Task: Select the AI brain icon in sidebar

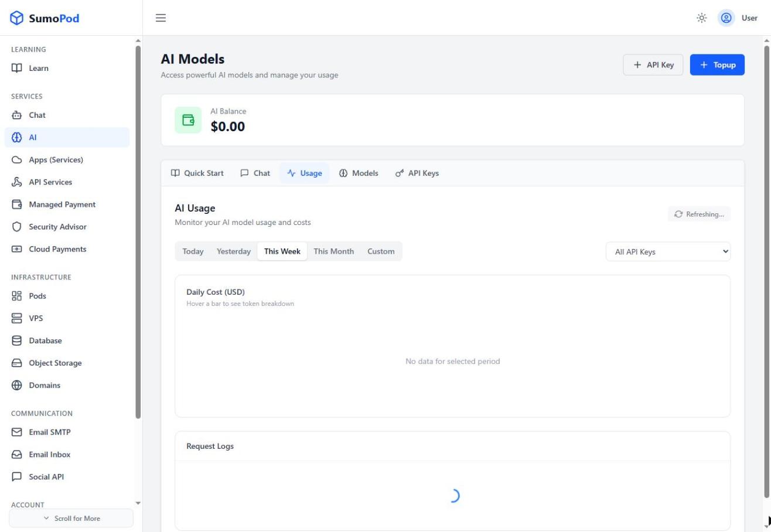Action: click(x=18, y=138)
